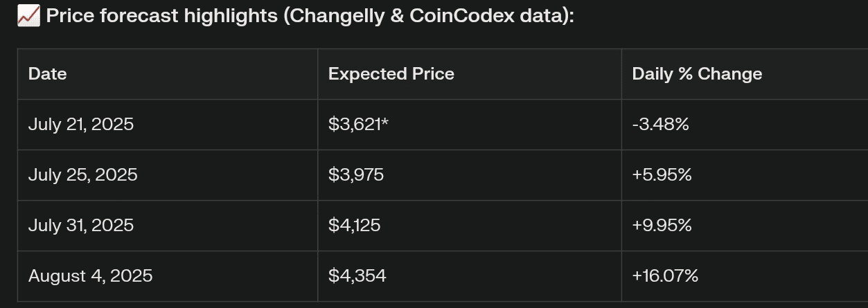Select the July 31, 2025 date cell
868x308 pixels.
click(x=81, y=226)
